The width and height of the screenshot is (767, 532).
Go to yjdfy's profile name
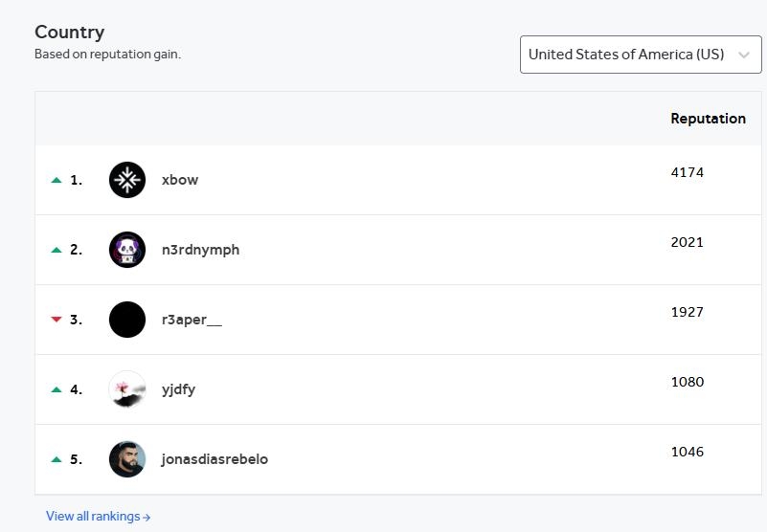178,389
